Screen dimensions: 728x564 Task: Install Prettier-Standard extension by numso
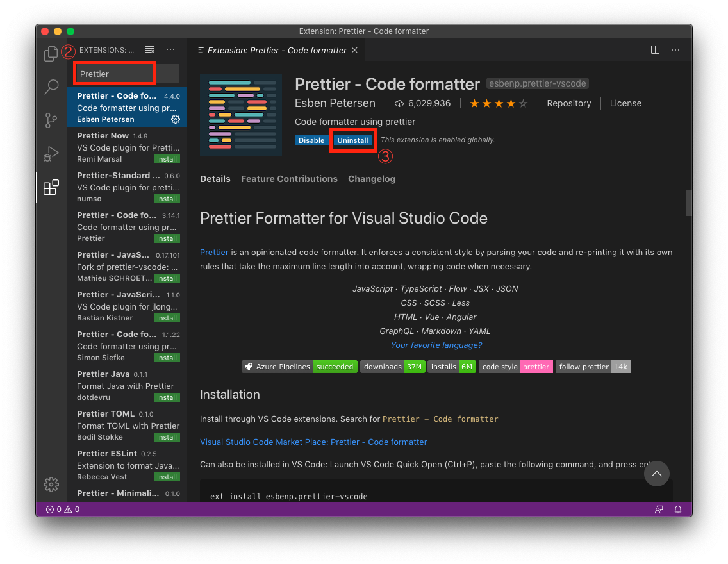[x=167, y=199]
